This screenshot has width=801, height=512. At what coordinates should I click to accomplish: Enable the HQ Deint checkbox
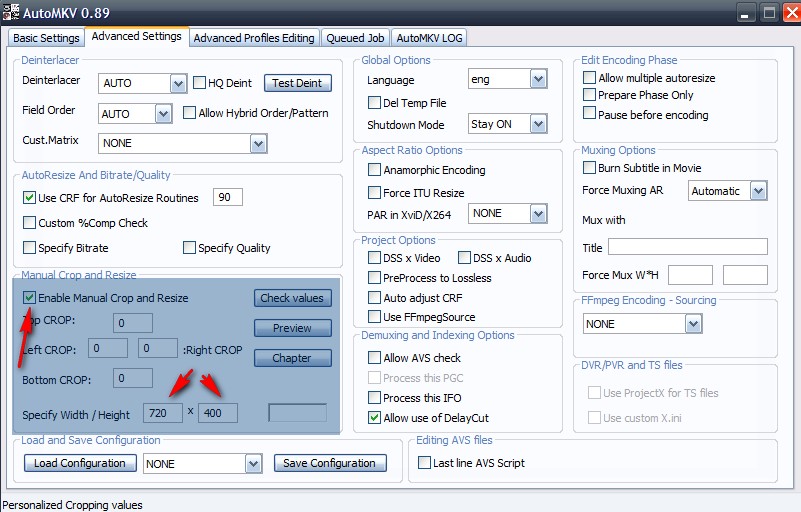[x=199, y=83]
